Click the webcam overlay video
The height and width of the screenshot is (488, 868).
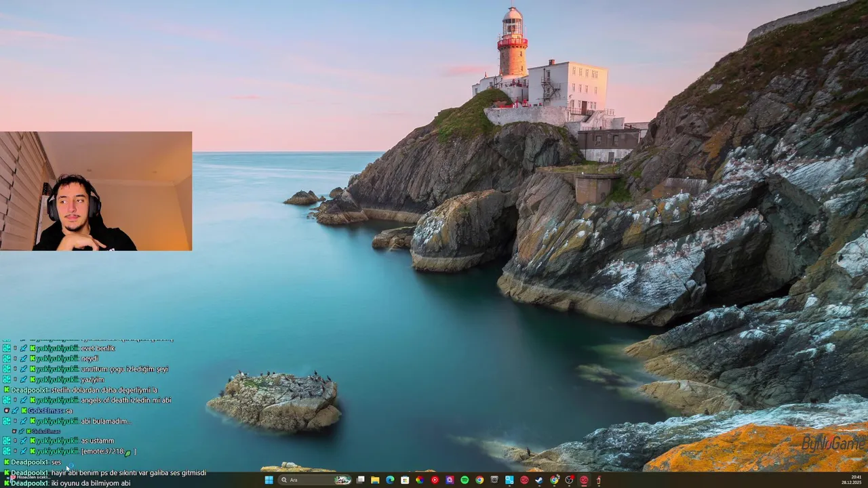(96, 191)
